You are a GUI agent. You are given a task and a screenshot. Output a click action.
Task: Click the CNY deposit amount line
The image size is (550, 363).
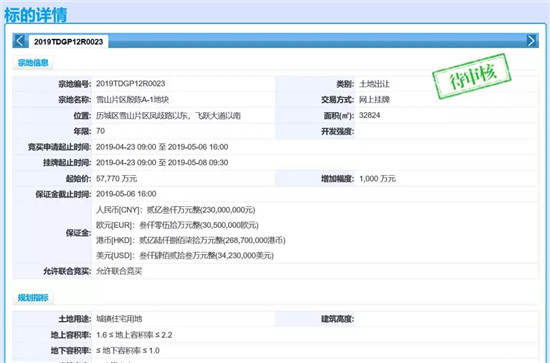(176, 210)
